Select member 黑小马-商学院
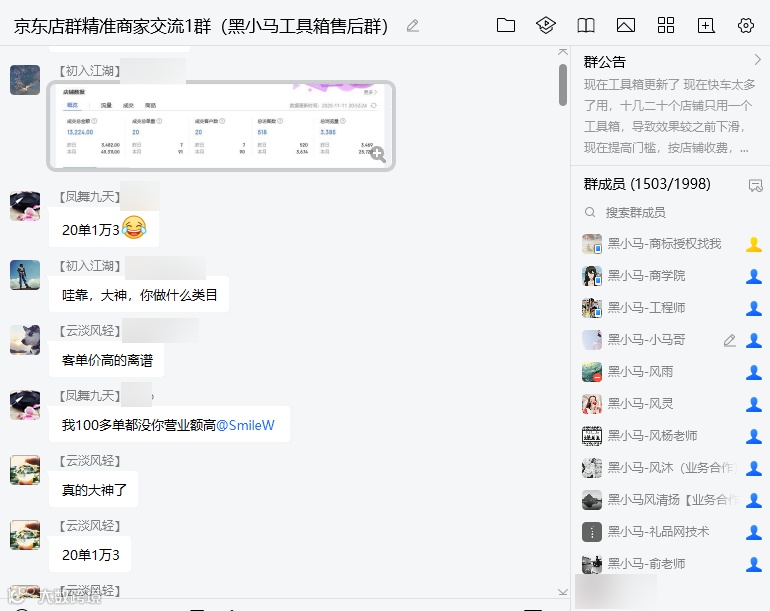 [x=670, y=276]
